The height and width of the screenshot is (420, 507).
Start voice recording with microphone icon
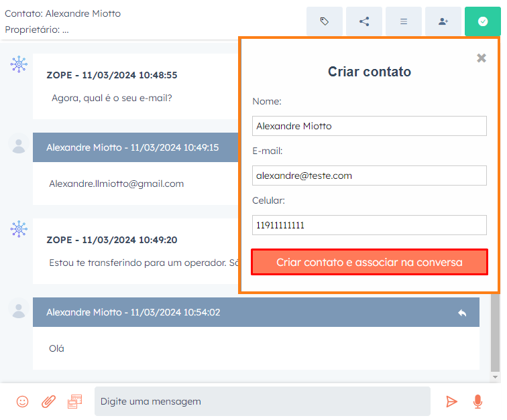477,401
